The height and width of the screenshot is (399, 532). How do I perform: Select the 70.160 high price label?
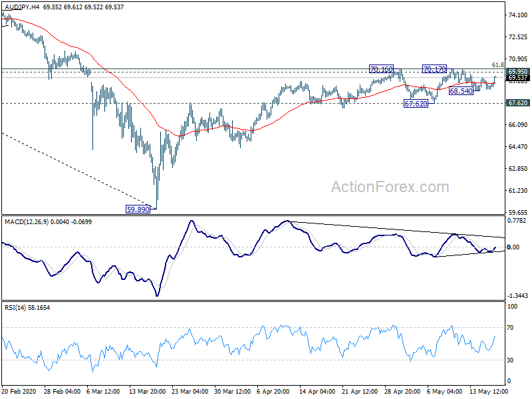point(381,69)
